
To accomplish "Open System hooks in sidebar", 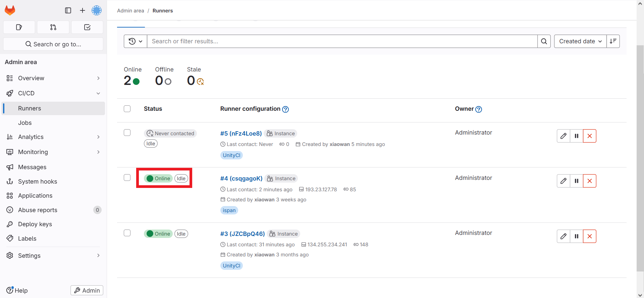I will [53, 182].
